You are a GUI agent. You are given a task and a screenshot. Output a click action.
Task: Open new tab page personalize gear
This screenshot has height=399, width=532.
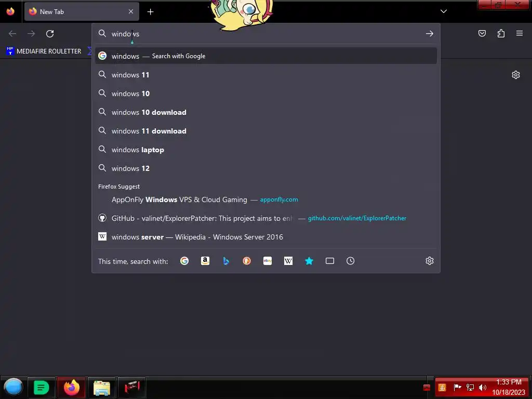click(516, 75)
